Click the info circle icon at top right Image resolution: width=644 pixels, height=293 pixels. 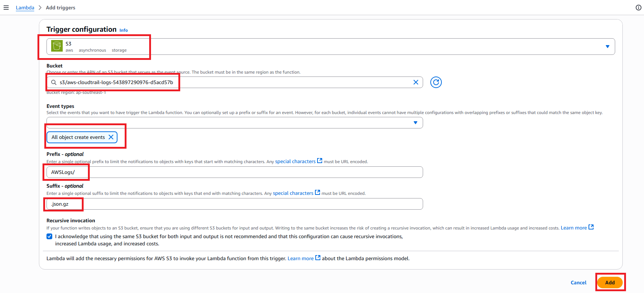[639, 8]
